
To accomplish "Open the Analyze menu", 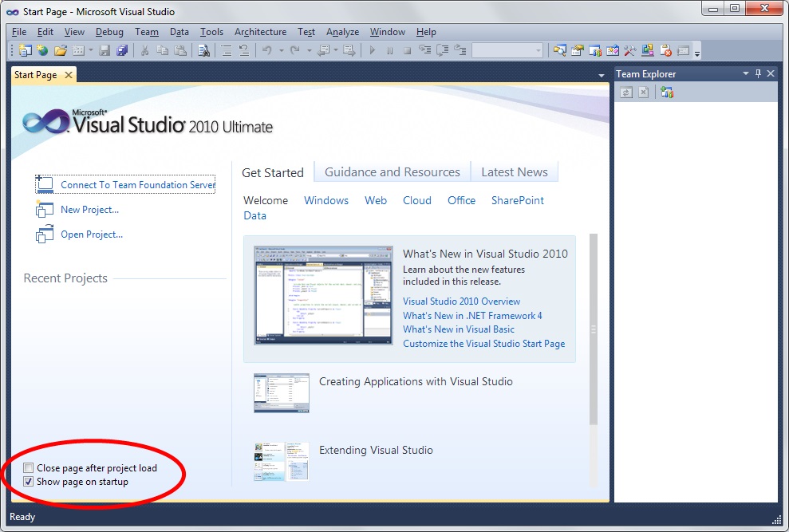I will pyautogui.click(x=342, y=32).
